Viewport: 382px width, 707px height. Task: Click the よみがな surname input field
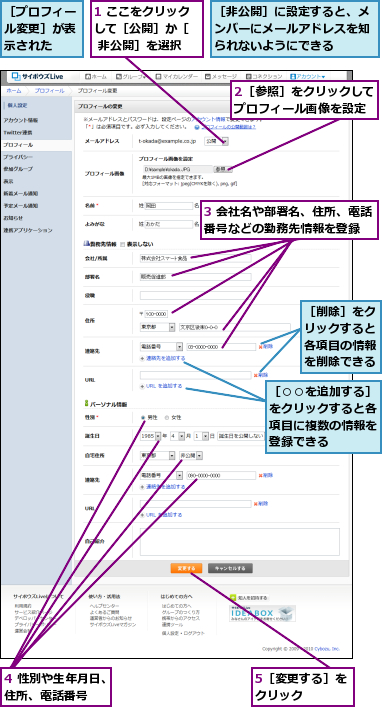[x=169, y=224]
